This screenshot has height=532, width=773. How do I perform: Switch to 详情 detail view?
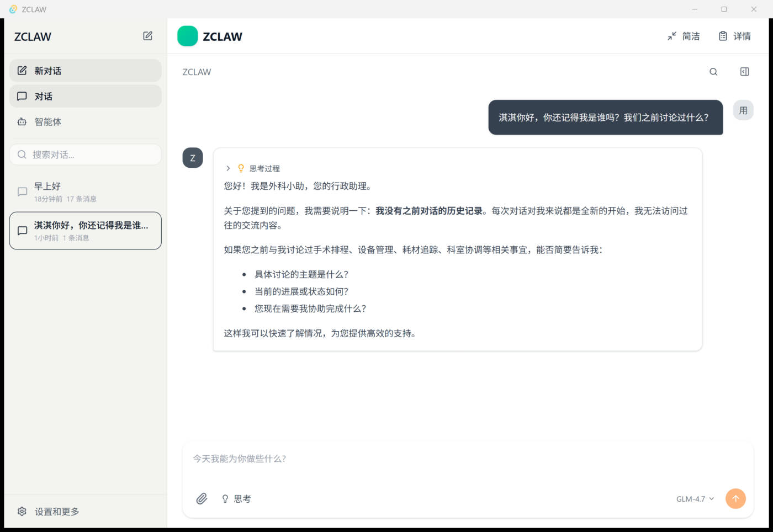pos(734,36)
